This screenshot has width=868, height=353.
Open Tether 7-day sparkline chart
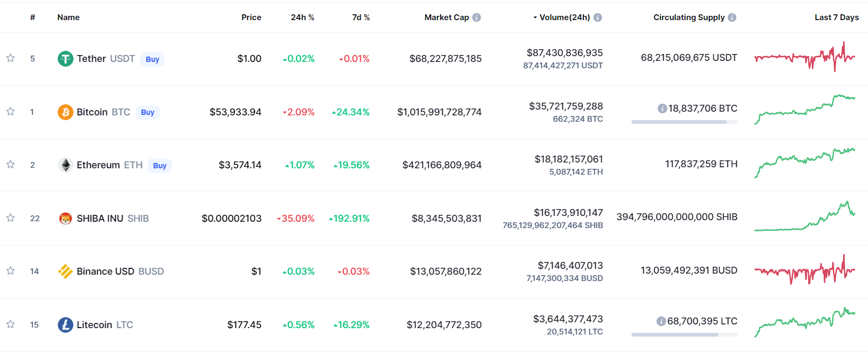pyautogui.click(x=805, y=57)
